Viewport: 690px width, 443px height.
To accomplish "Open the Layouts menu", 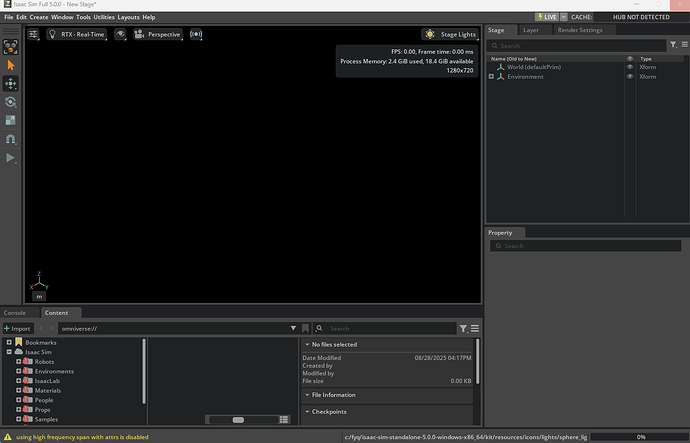I will (128, 17).
